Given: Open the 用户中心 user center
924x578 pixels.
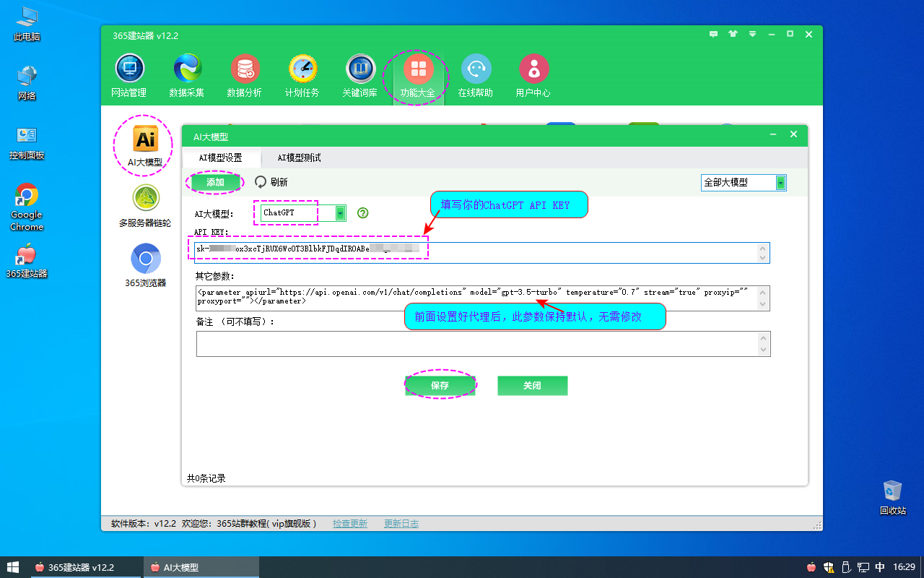Looking at the screenshot, I should (533, 76).
